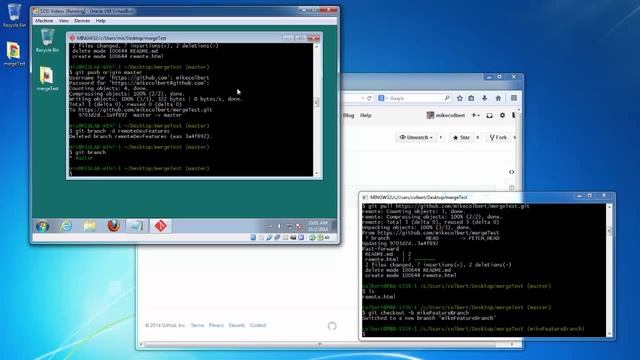Open the GitHub Blog link

[x=349, y=116]
